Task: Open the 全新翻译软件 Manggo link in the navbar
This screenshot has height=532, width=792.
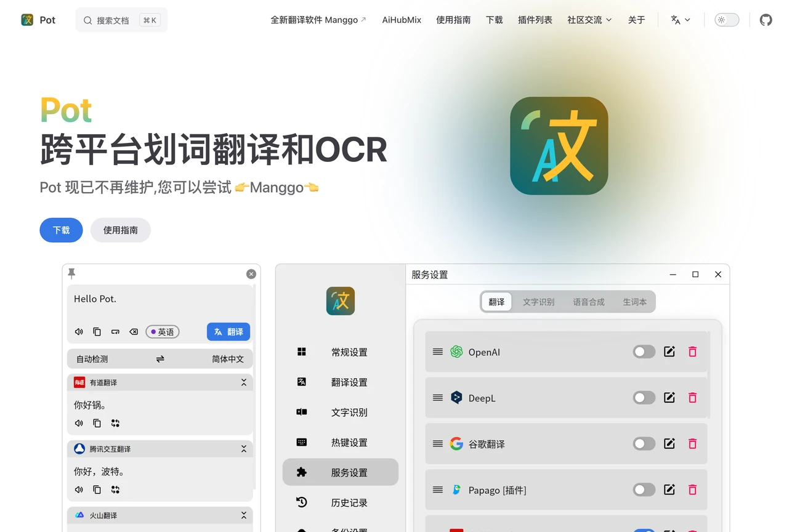Action: 318,20
